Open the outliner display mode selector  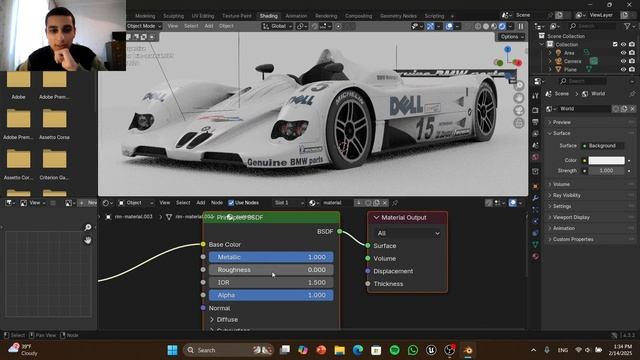click(x=556, y=26)
